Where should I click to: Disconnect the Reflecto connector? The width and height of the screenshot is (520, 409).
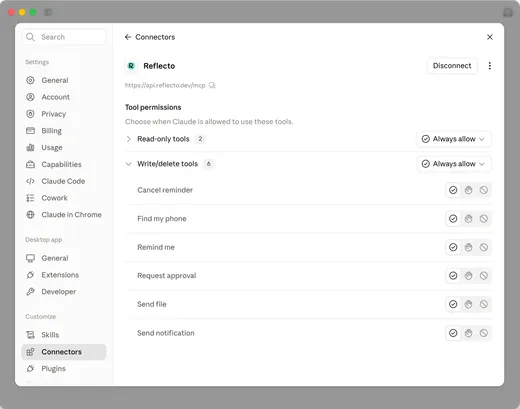pos(452,66)
